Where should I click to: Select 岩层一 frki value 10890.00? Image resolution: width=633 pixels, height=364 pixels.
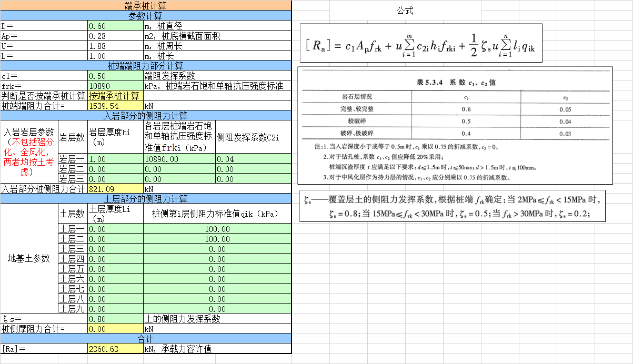coord(179,159)
